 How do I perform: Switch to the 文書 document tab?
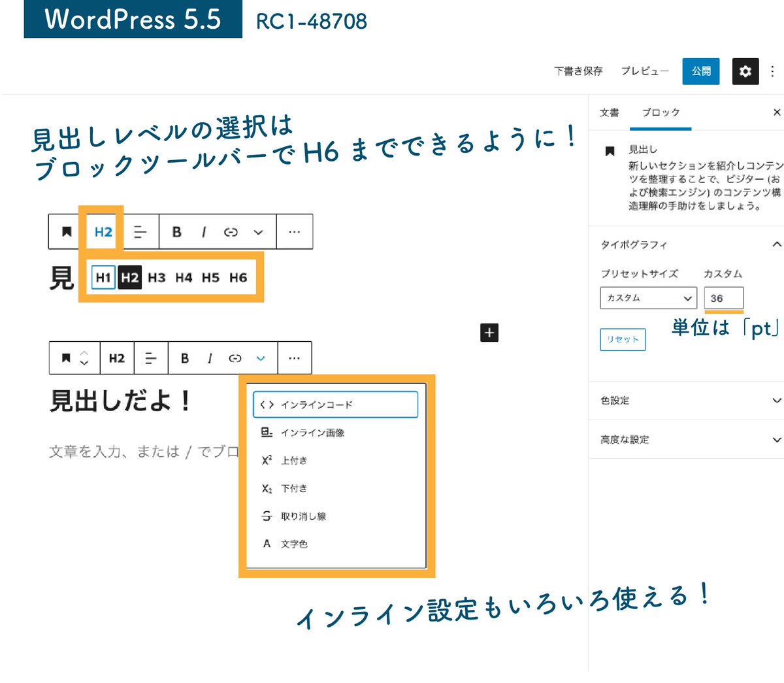click(x=609, y=112)
